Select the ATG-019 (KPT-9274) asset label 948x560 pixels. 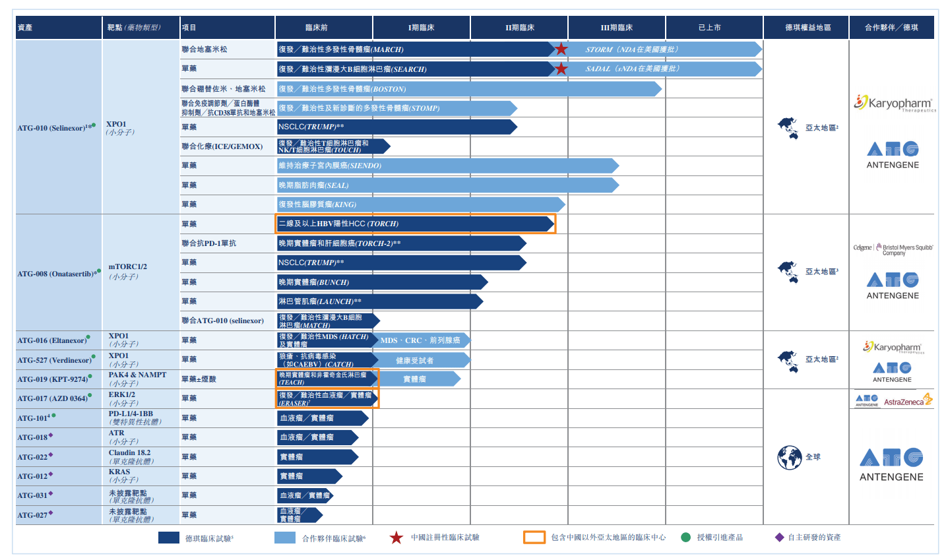tap(53, 379)
